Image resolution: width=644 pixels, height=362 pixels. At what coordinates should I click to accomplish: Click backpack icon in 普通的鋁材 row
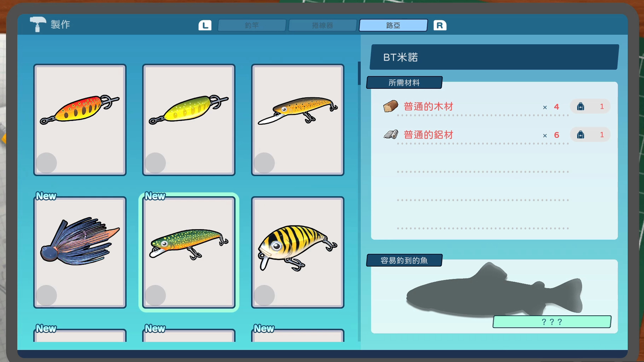coord(581,135)
